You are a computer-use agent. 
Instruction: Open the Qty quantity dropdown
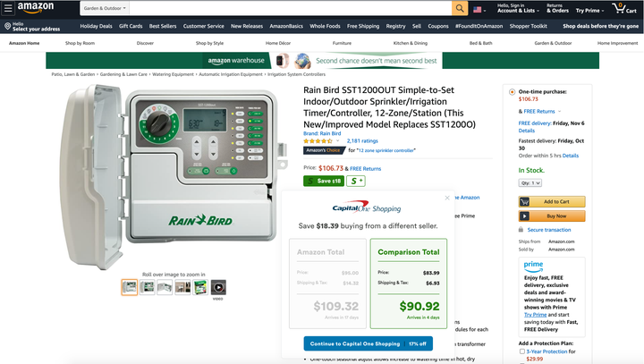pyautogui.click(x=530, y=182)
